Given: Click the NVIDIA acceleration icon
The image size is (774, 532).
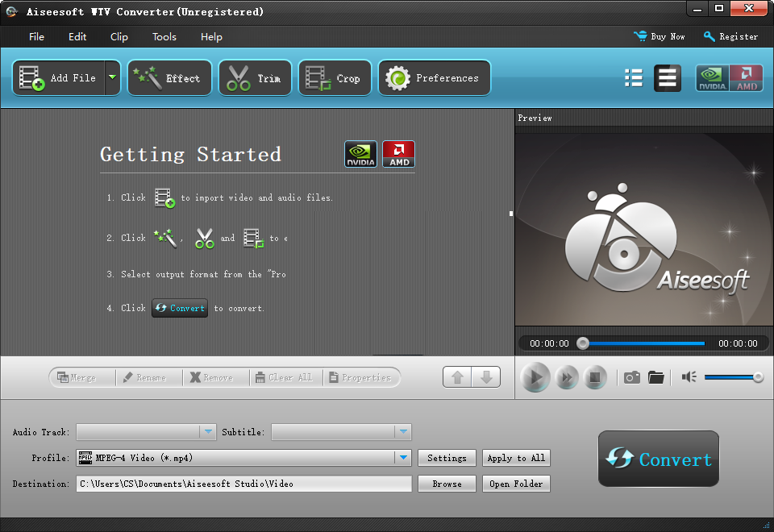Looking at the screenshot, I should coord(712,78).
